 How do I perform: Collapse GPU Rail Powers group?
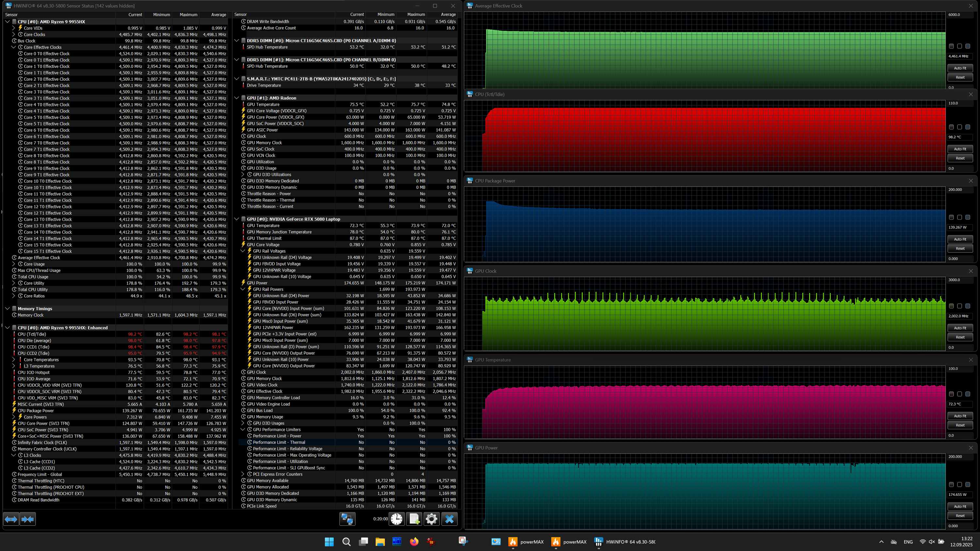pos(243,289)
